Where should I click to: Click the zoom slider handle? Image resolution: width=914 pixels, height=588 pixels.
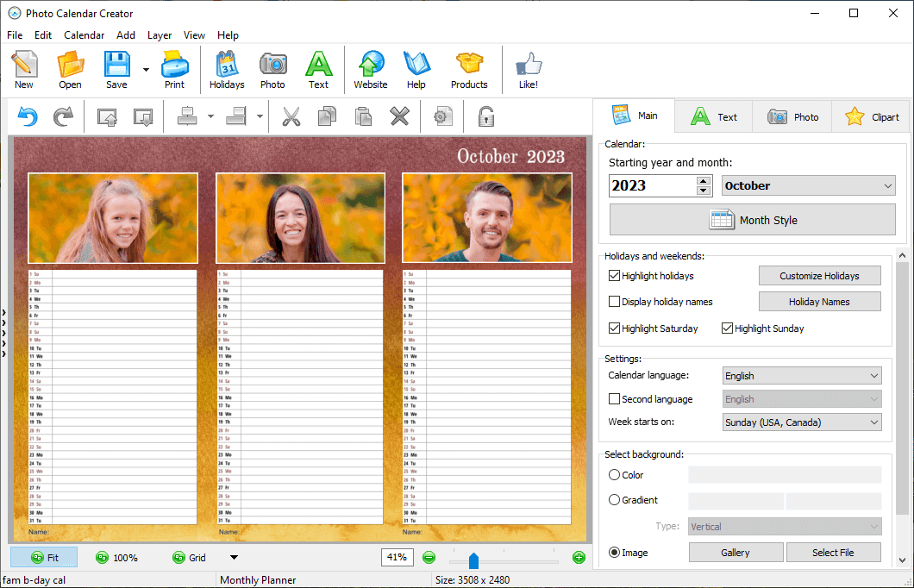473,560
